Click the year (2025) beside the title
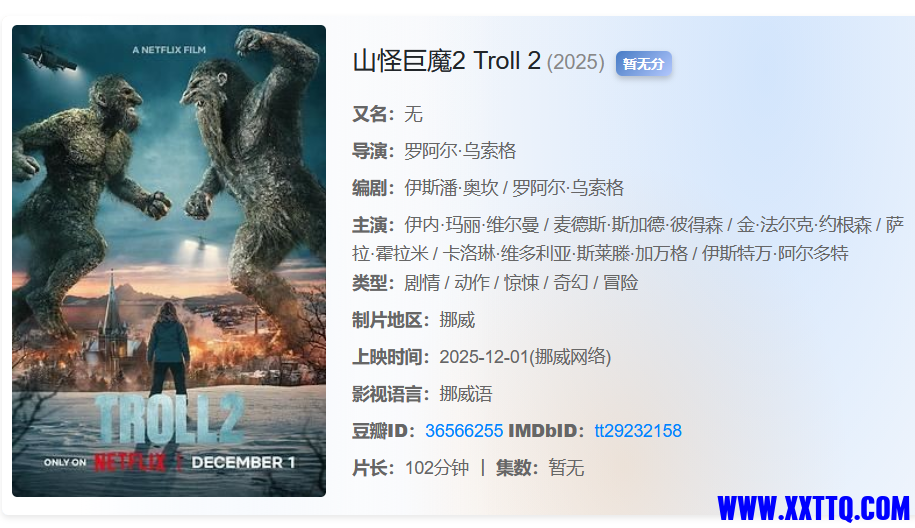 pos(575,62)
